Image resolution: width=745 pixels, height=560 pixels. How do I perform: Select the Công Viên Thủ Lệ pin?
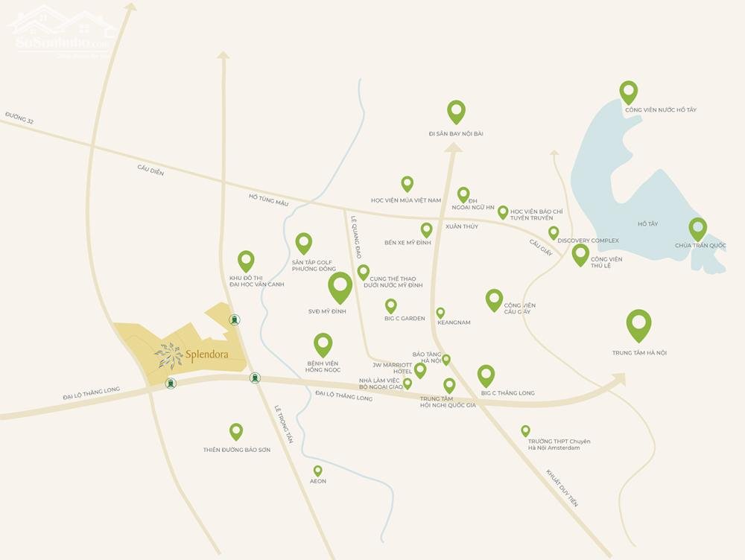tap(580, 255)
